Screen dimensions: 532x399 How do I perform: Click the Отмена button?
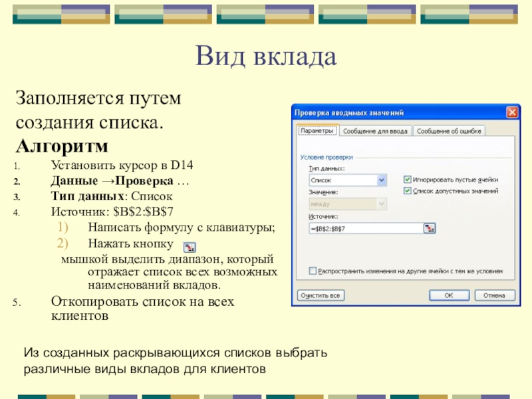[494, 295]
